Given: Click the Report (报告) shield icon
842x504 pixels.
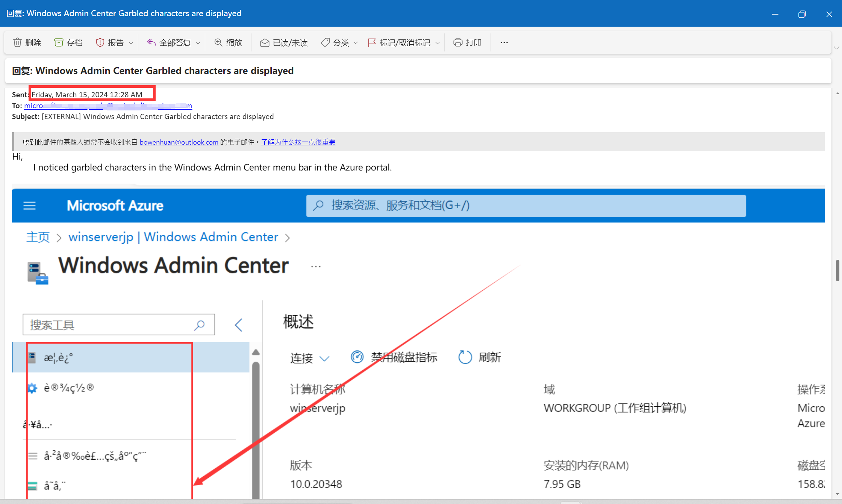Looking at the screenshot, I should (x=100, y=42).
